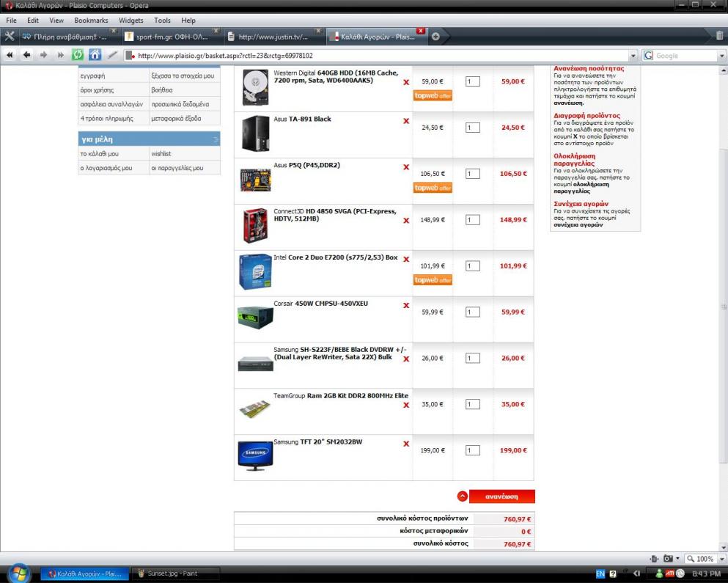
Task: Open the View menu
Action: click(x=56, y=21)
